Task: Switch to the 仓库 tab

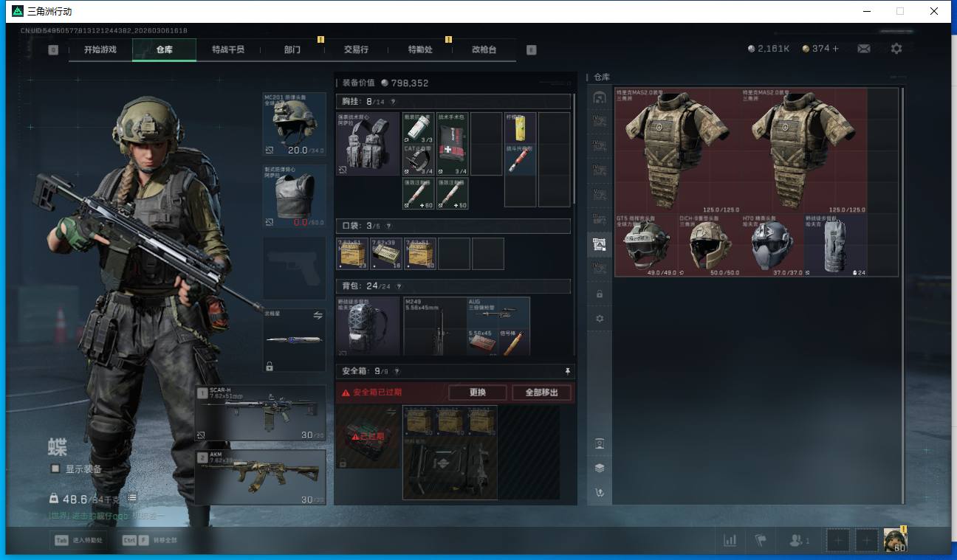Action: (165, 49)
